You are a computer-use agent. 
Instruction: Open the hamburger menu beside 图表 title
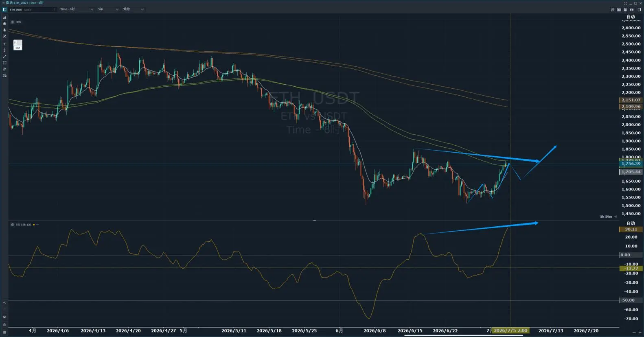tap(4, 3)
